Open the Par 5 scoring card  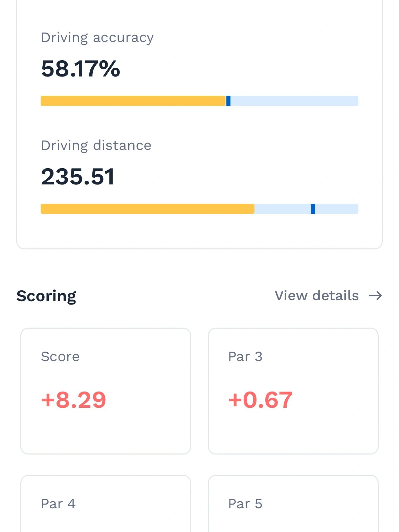pyautogui.click(x=293, y=504)
